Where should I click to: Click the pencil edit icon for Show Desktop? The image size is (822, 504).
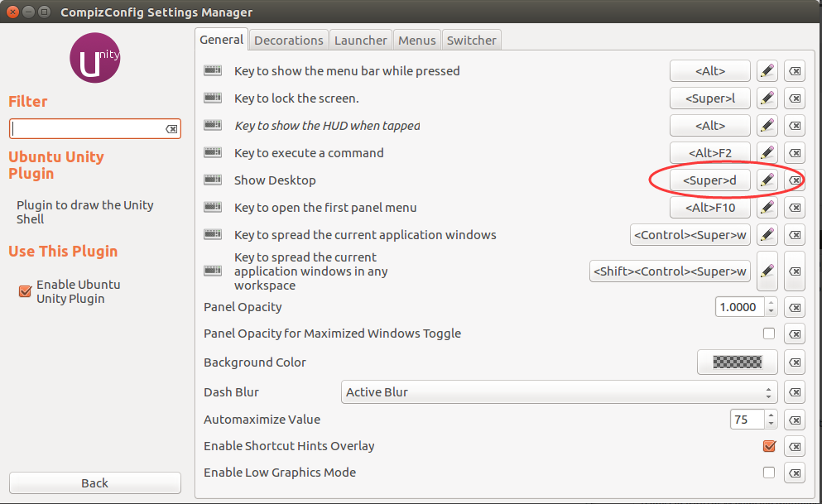tap(767, 180)
